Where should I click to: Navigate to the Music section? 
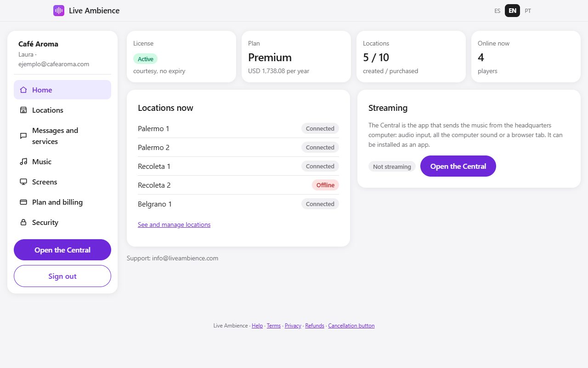click(62, 161)
